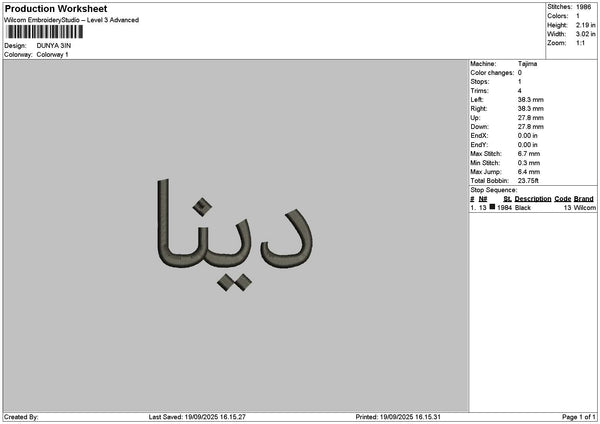The image size is (600, 424).
Task: Click the 'Stop Sequence:' heading
Action: (494, 190)
